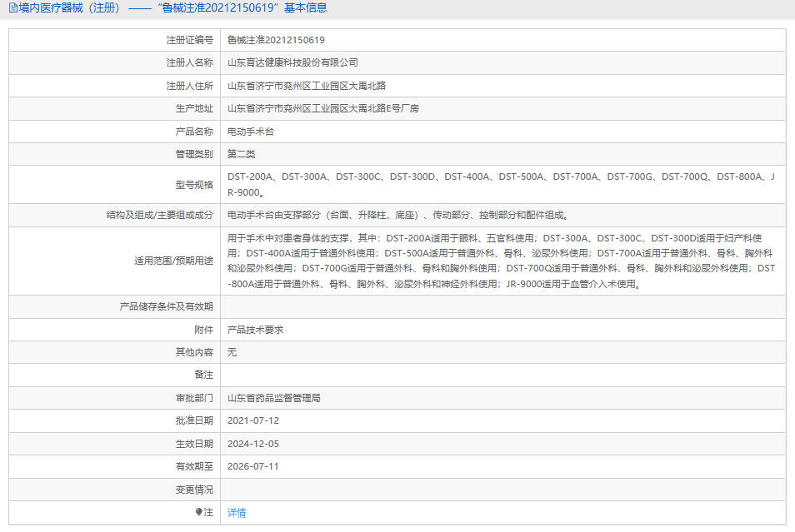
Task: Click the 备注 label
Action: [204, 375]
